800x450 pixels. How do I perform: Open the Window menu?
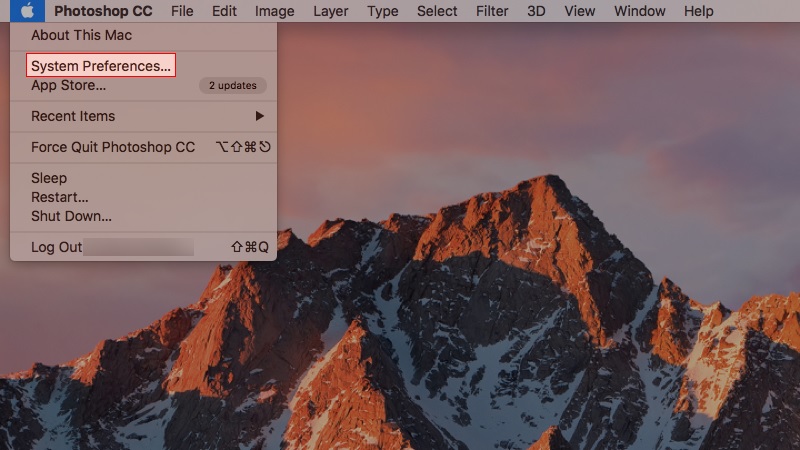pos(639,11)
